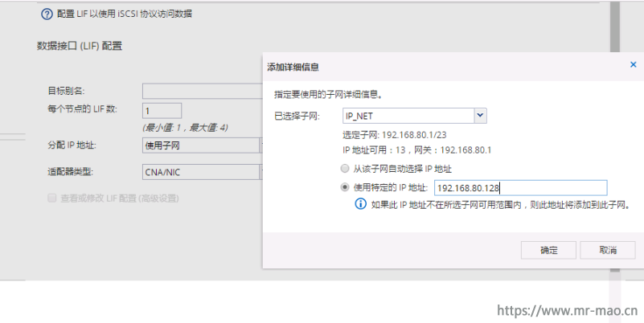Click the 每个节点的 LIF 数 field
The height and width of the screenshot is (323, 644).
pyautogui.click(x=162, y=111)
